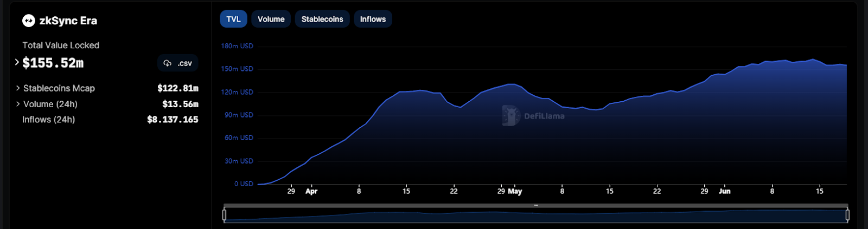
Task: Click the chart area above the May label
Action: (x=514, y=135)
